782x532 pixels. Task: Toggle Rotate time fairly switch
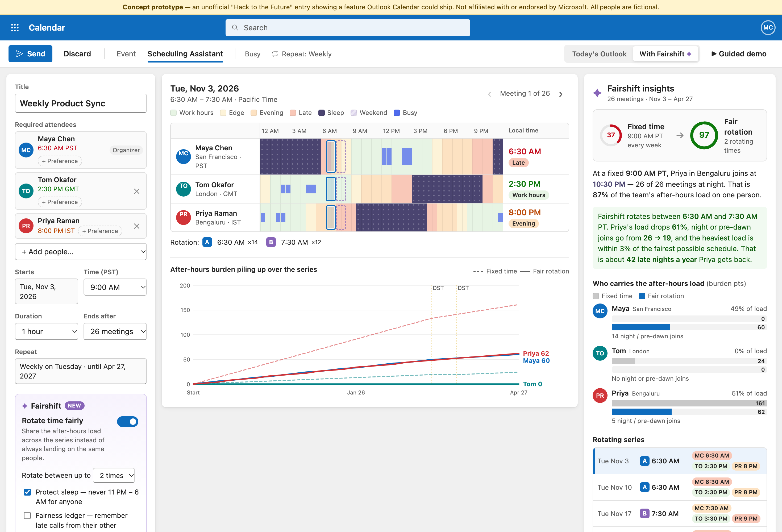pyautogui.click(x=127, y=421)
